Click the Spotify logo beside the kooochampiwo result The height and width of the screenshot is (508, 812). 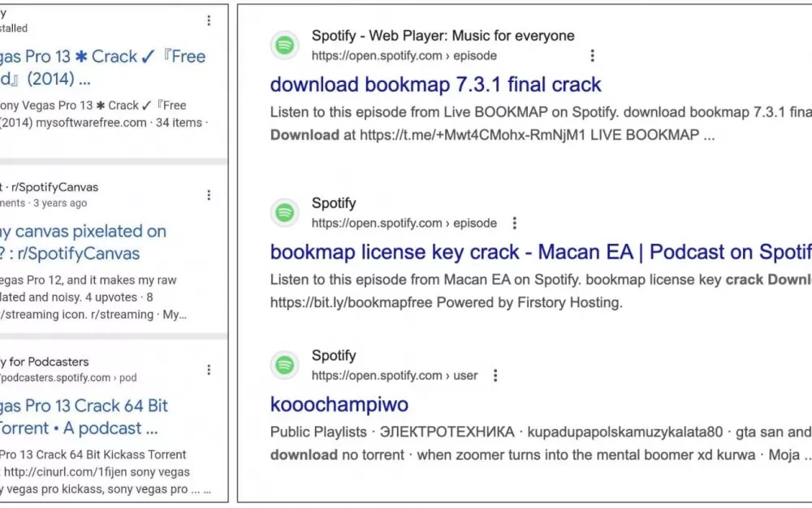284,365
